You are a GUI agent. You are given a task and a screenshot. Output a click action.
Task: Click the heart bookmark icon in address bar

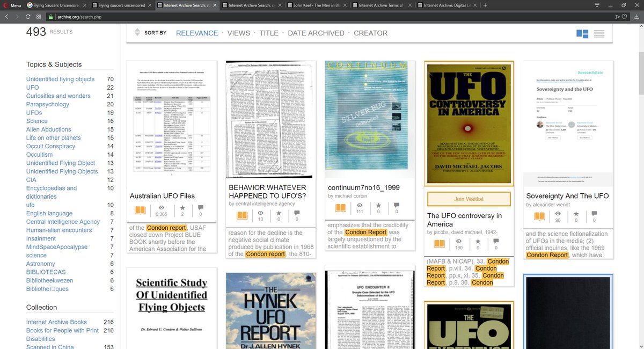[625, 17]
